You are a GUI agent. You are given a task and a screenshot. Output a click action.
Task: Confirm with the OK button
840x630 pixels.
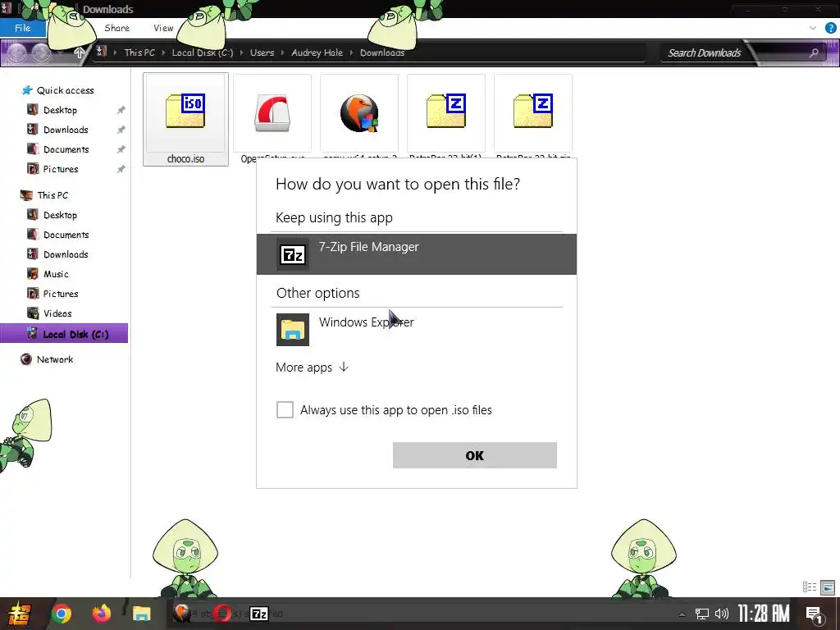click(x=475, y=455)
